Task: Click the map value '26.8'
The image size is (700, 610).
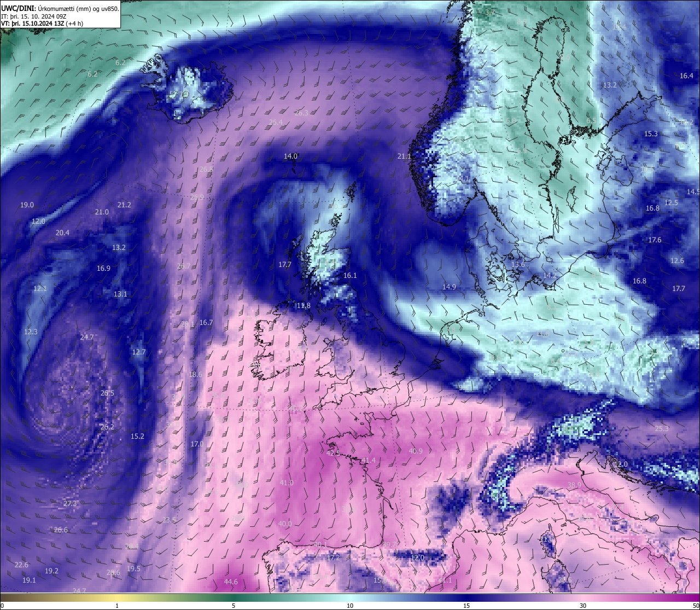Action: point(206,169)
